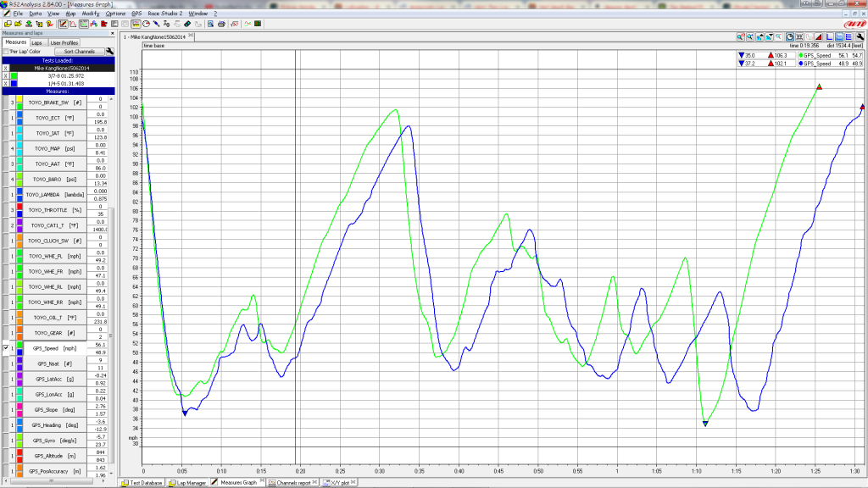Open the GPS menu
This screenshot has width=868, height=488.
click(x=136, y=14)
